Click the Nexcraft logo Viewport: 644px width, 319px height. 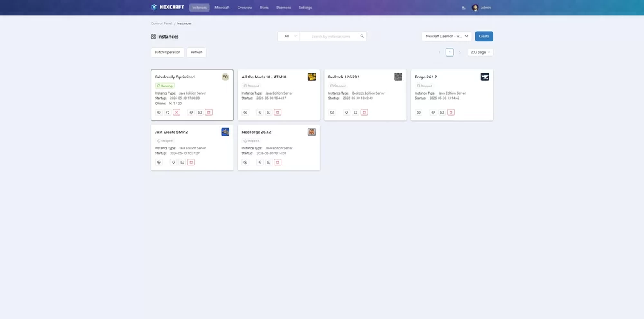167,7
